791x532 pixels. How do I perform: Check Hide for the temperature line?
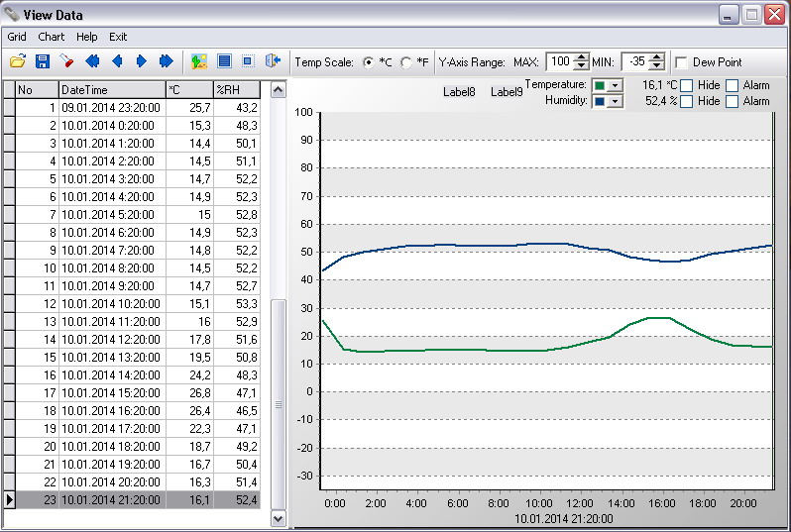point(686,85)
